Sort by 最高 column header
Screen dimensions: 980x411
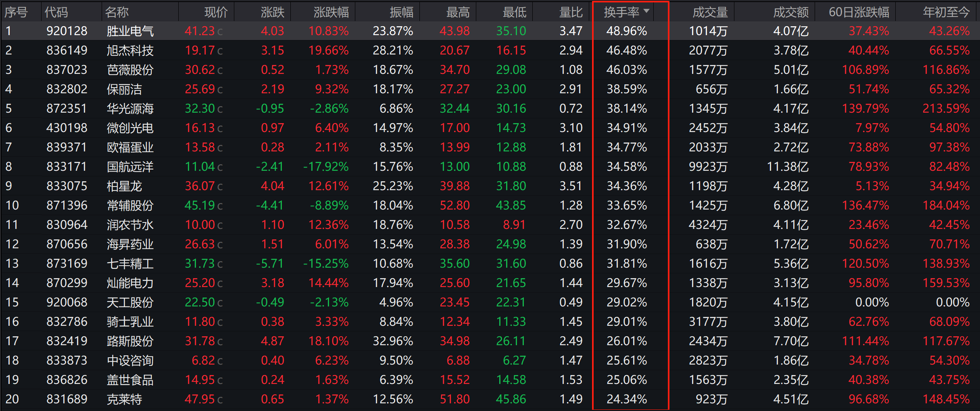pyautogui.click(x=458, y=12)
